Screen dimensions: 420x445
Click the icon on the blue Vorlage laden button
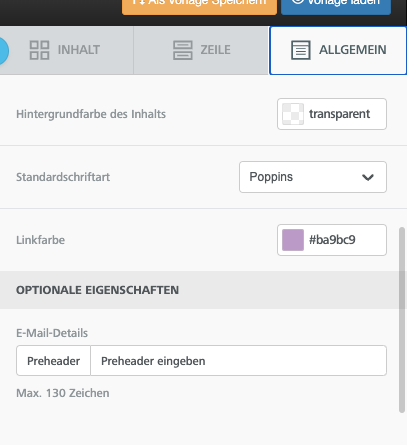coord(297,2)
